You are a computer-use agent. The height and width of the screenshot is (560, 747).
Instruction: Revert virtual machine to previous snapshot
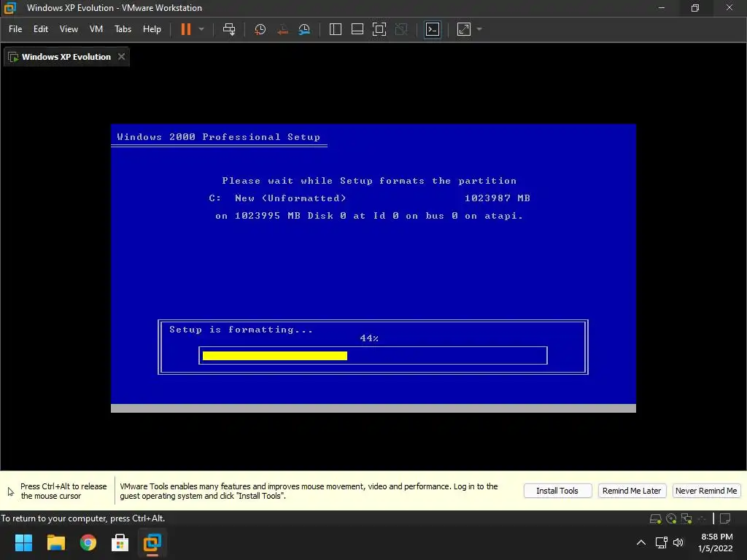click(282, 29)
